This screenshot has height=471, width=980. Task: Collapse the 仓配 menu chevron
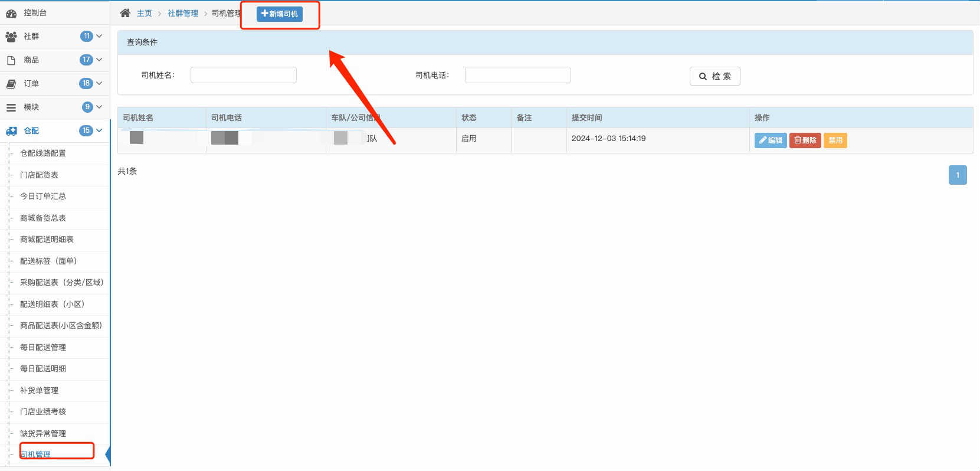(x=99, y=130)
